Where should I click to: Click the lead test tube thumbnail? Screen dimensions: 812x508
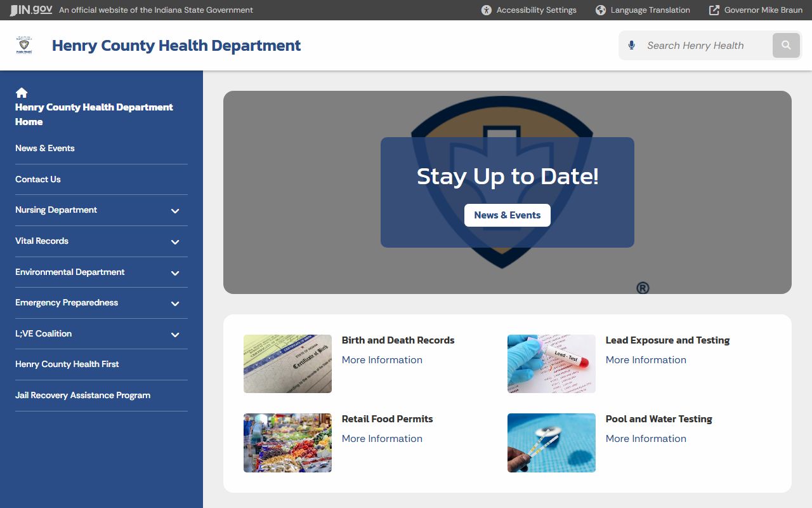[551, 364]
